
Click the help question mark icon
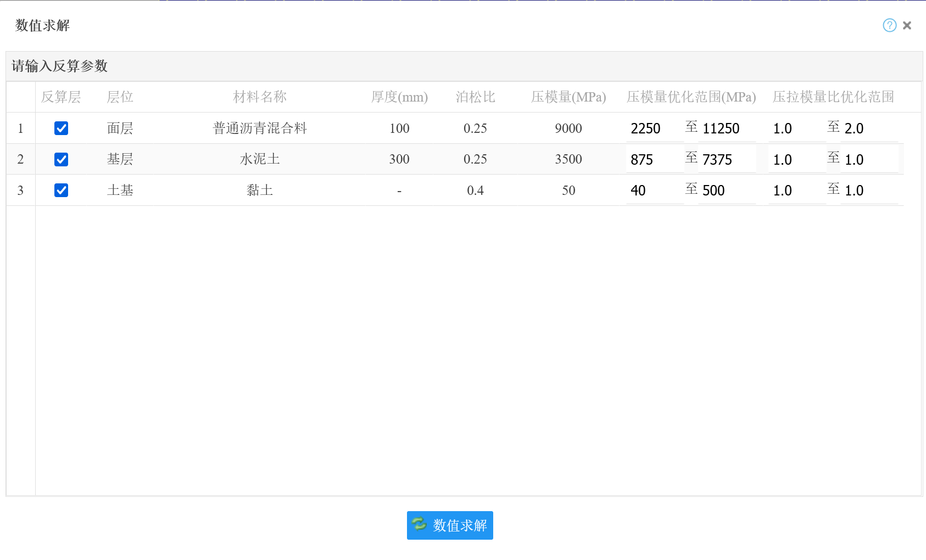pos(889,25)
